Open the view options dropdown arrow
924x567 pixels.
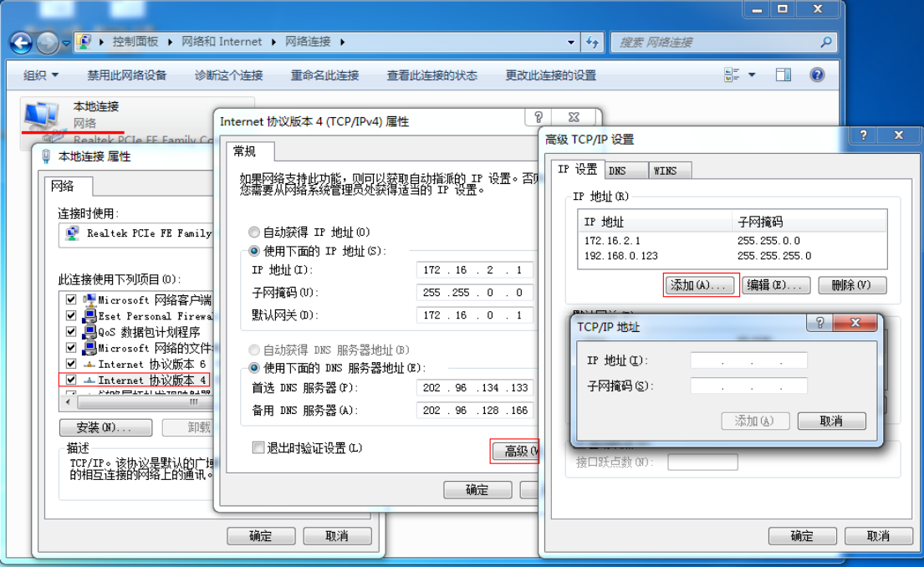click(x=752, y=75)
